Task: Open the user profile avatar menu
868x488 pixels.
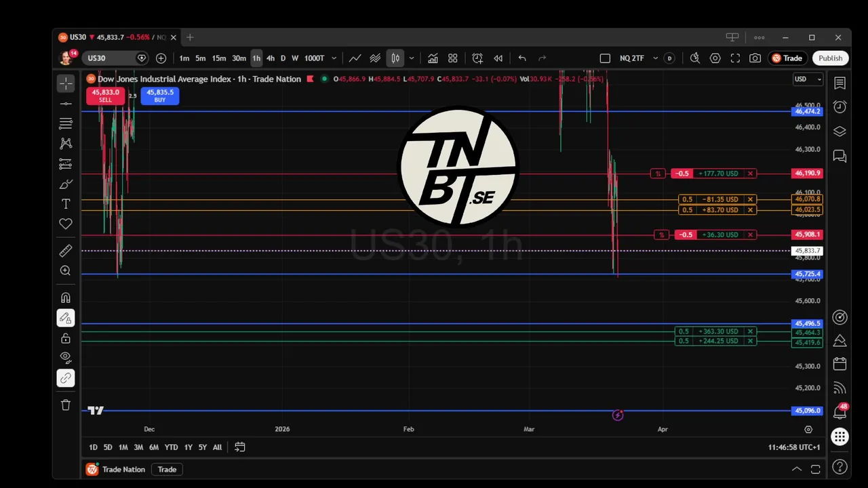Action: click(66, 58)
